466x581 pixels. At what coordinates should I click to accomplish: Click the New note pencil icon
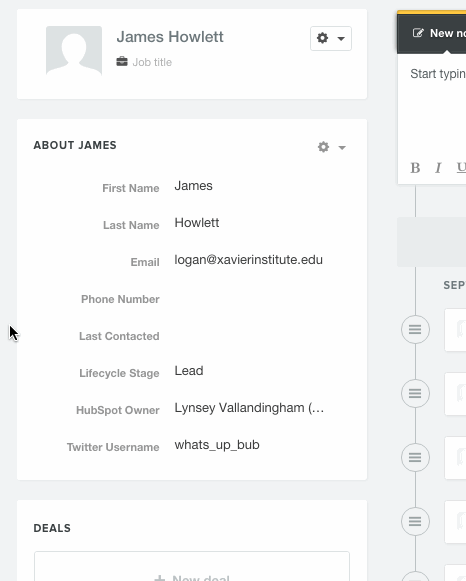[x=418, y=33]
